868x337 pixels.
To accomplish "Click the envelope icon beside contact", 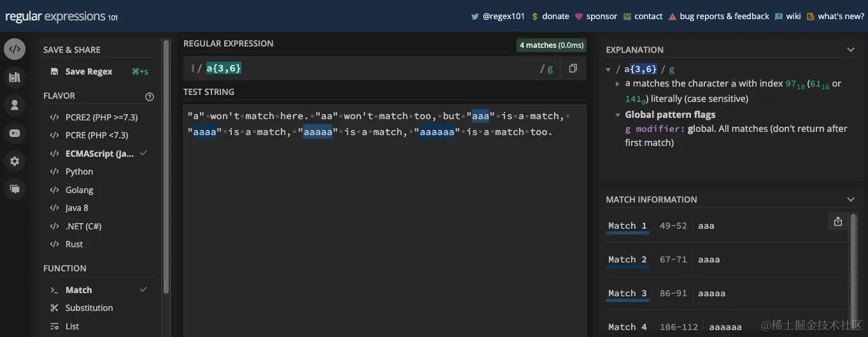I will point(627,17).
